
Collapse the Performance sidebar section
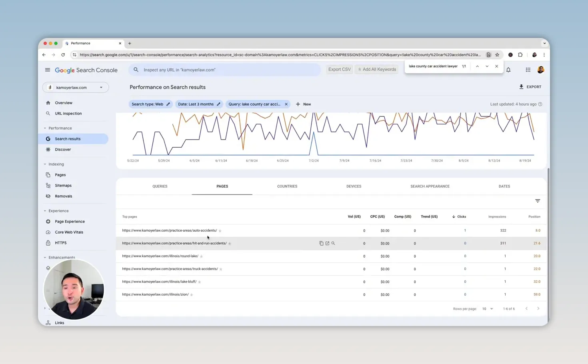(x=45, y=128)
